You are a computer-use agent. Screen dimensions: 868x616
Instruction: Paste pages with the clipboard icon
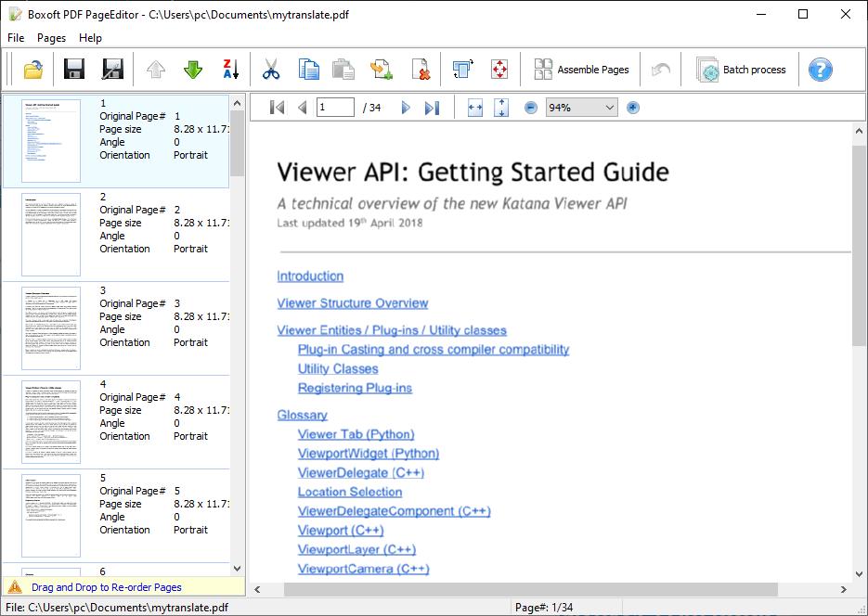343,70
